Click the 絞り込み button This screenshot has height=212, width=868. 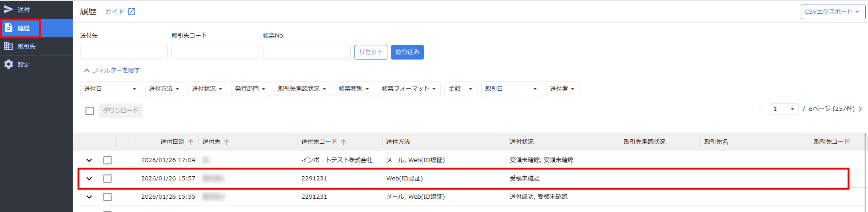pos(407,52)
